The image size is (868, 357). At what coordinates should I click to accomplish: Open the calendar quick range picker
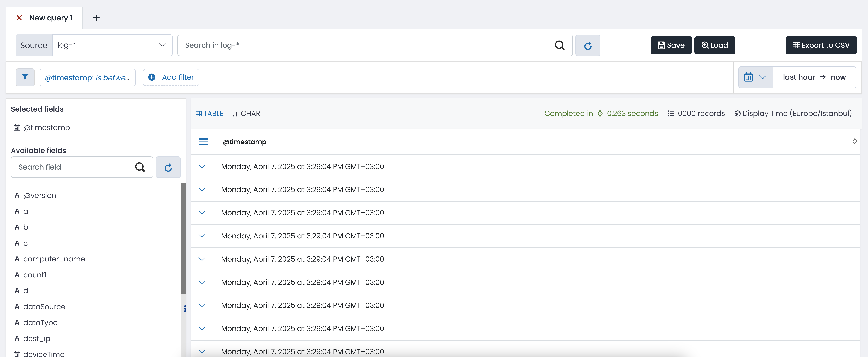point(755,77)
